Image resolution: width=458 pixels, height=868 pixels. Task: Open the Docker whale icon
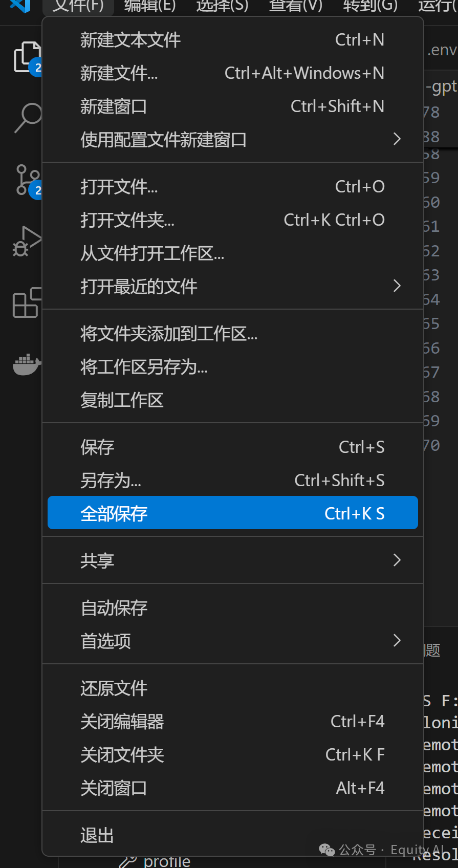tap(27, 364)
